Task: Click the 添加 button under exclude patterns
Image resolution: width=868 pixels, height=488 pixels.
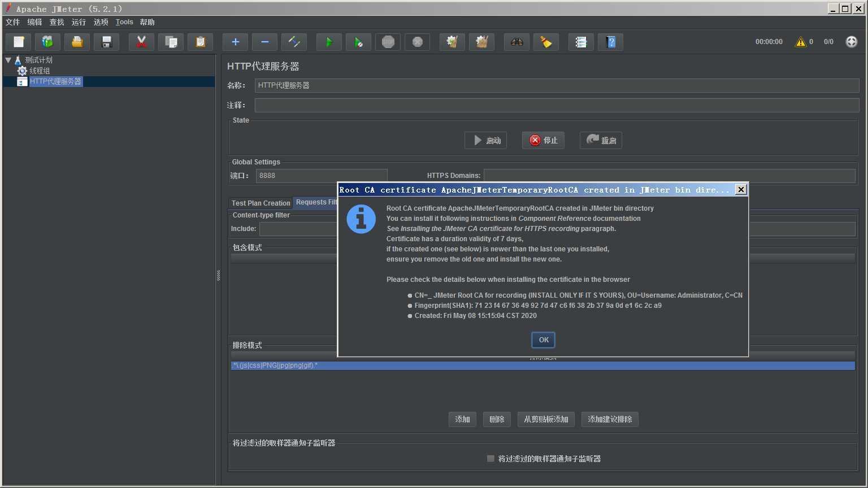Action: click(x=462, y=419)
